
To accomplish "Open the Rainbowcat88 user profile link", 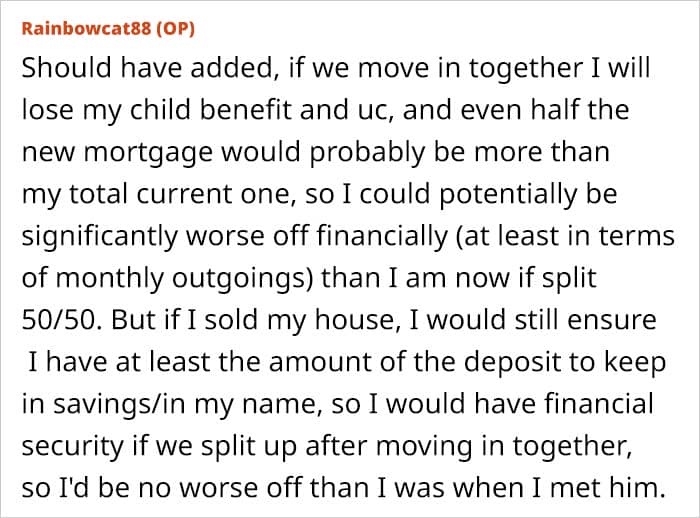I will click(x=83, y=28).
